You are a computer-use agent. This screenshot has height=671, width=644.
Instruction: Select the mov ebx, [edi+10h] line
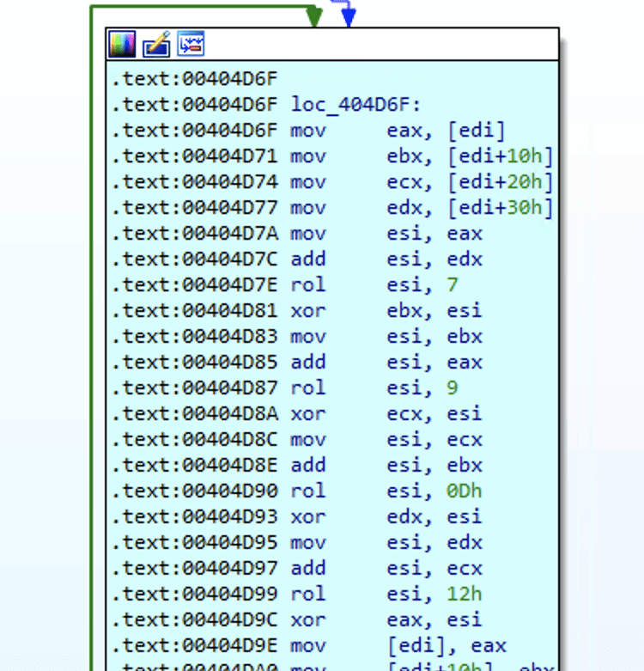(x=422, y=156)
